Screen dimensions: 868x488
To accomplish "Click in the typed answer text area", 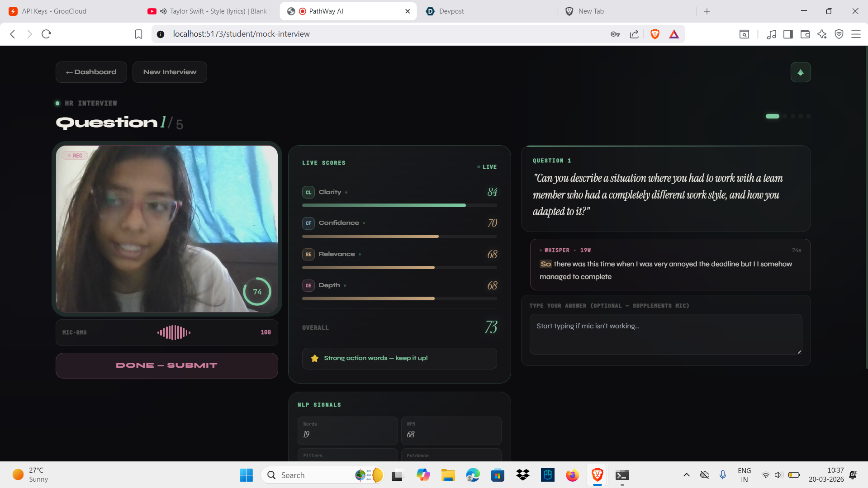I will coord(665,334).
